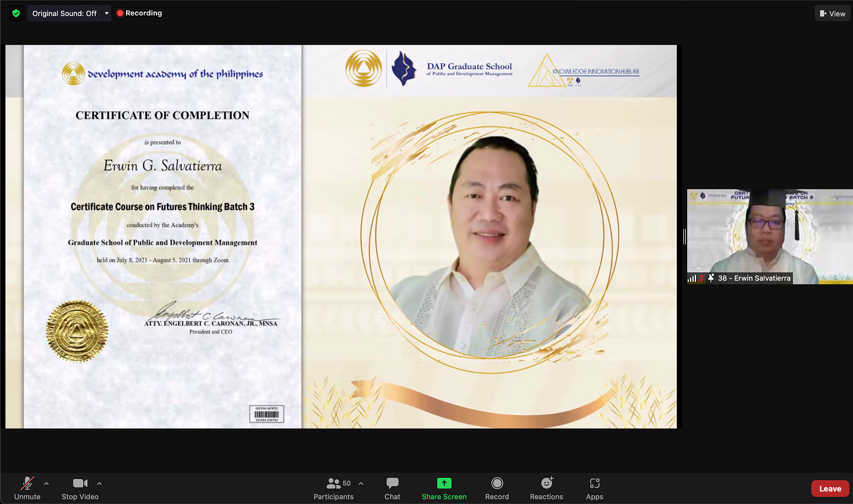The height and width of the screenshot is (504, 853).
Task: Expand chevron next to Participants
Action: (361, 483)
